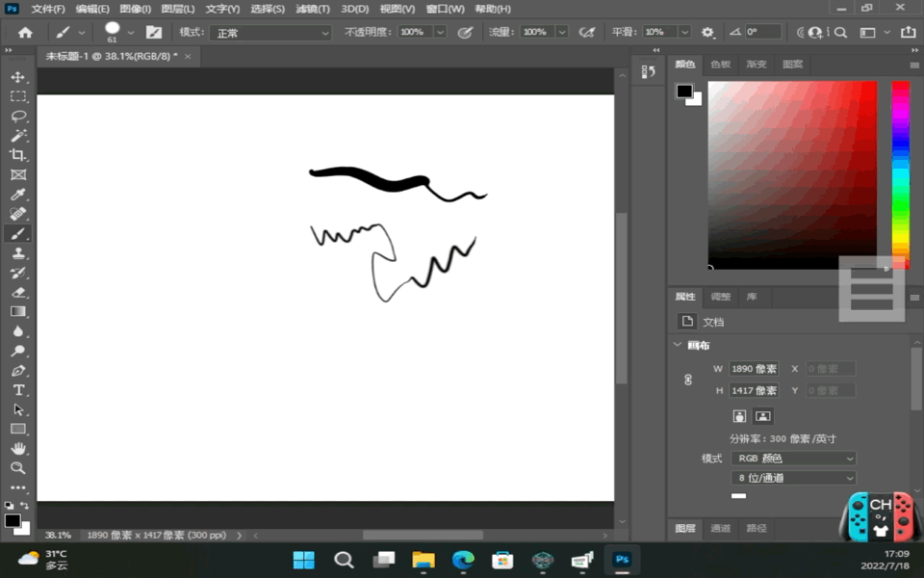This screenshot has width=924, height=578.
Task: Open the 滤镜(T) menu
Action: coord(312,9)
